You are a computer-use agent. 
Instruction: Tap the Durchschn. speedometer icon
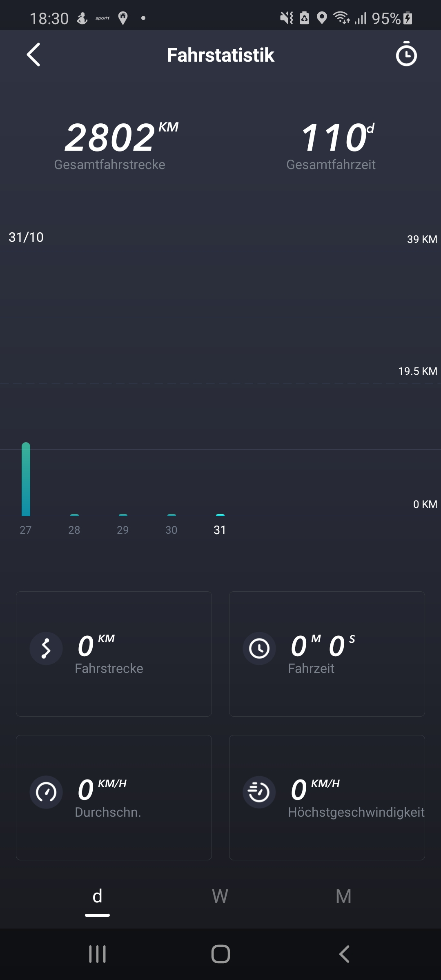46,792
